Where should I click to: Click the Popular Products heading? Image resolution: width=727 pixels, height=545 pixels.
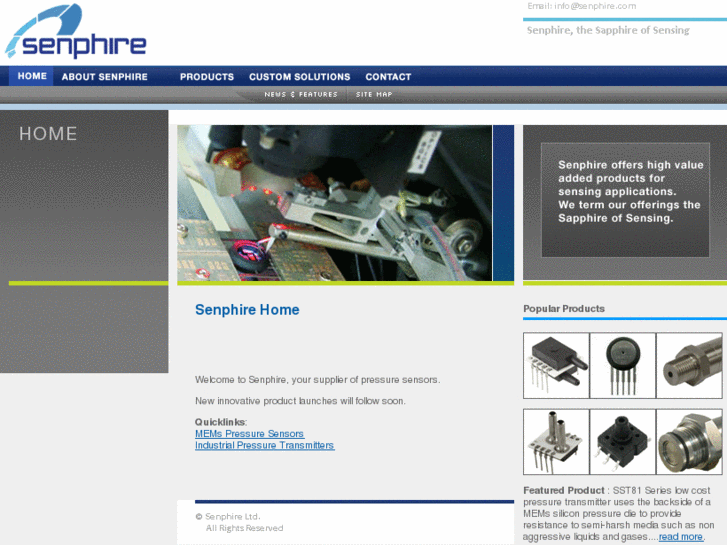tap(564, 308)
